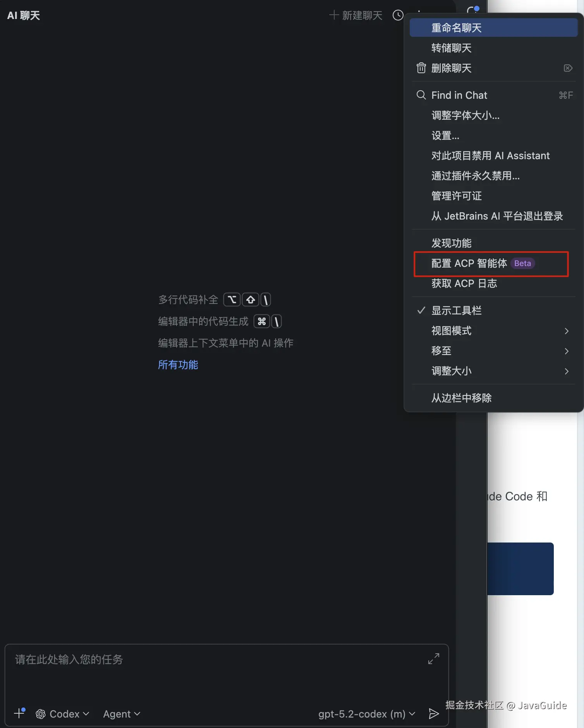Open the Agent mode dropdown
This screenshot has height=728, width=584.
pos(122,714)
